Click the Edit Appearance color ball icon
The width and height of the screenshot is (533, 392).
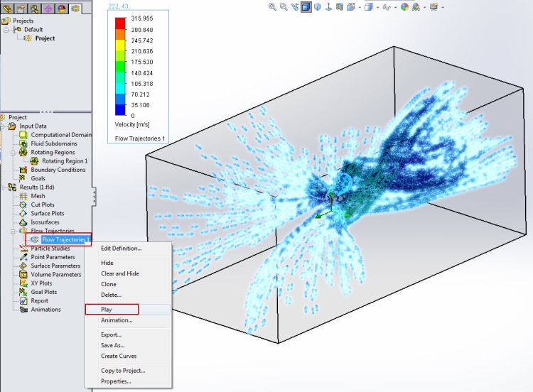pyautogui.click(x=404, y=7)
